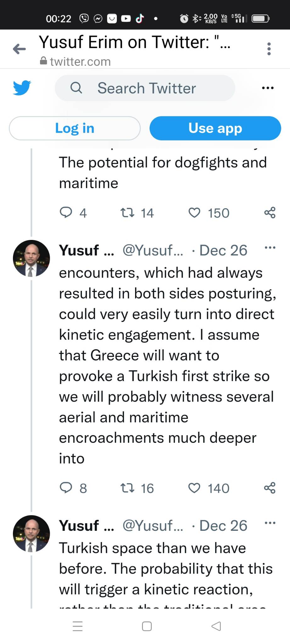Open more options on 'encounters' tweet
290x644 pixels.
[270, 248]
